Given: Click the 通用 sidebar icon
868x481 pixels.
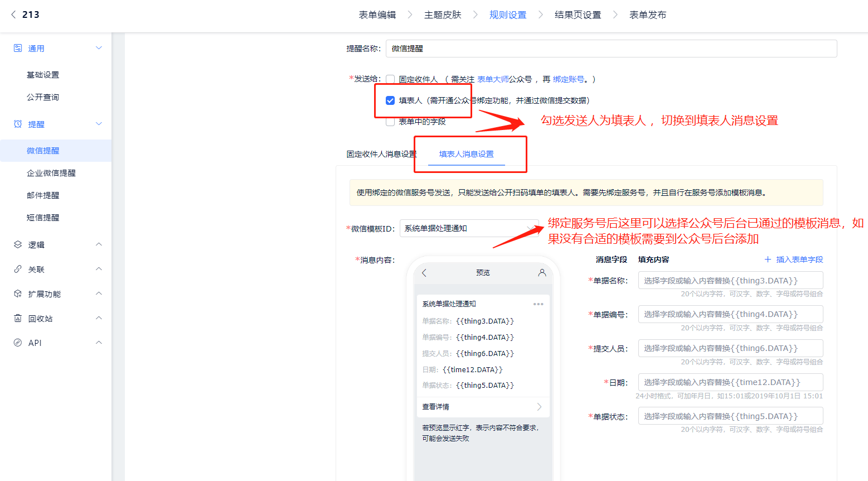Looking at the screenshot, I should coord(18,49).
